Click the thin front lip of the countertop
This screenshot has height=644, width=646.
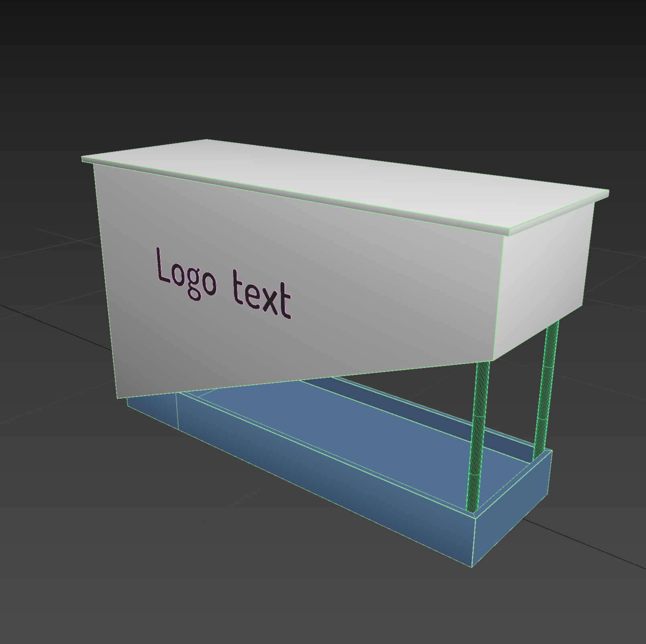[295, 198]
